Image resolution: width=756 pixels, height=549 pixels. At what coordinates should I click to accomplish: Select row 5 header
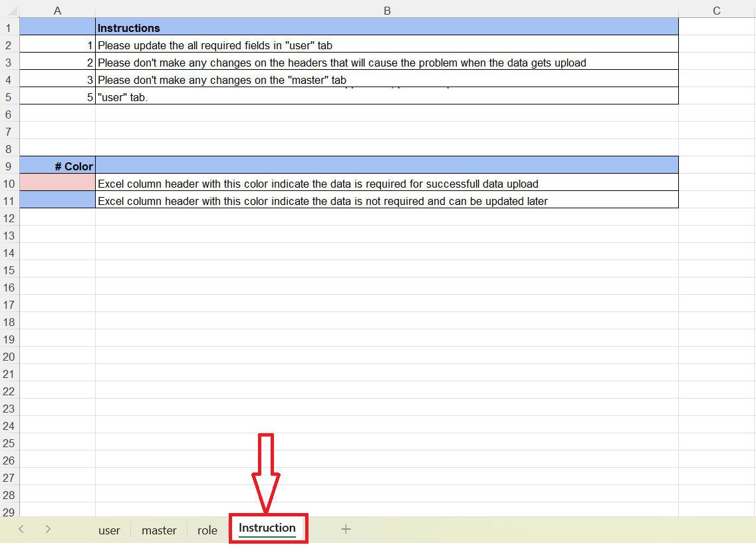coord(9,97)
